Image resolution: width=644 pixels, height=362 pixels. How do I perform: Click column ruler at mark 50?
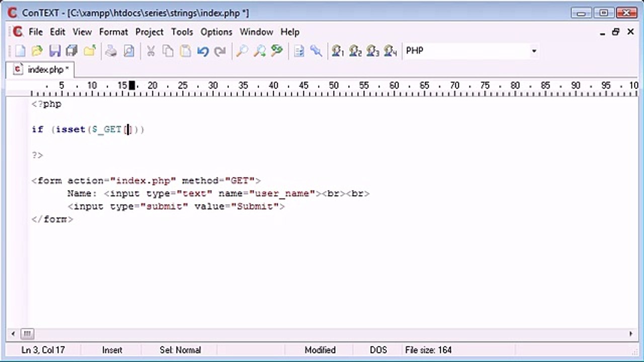point(334,86)
